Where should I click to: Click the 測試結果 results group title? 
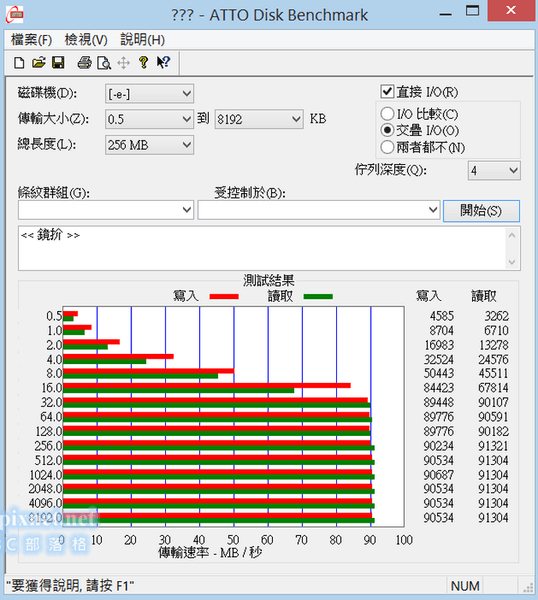(x=269, y=280)
